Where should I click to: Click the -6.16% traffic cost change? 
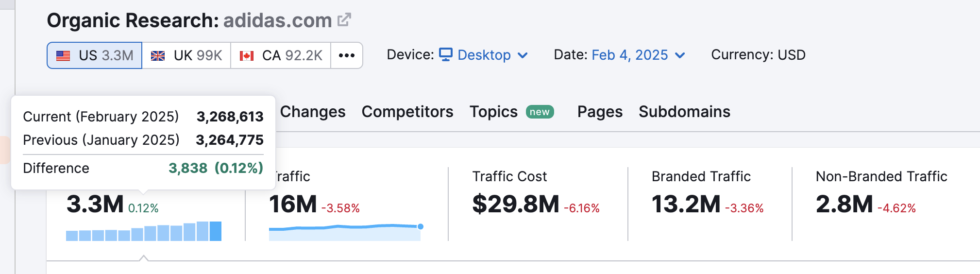pos(582,208)
